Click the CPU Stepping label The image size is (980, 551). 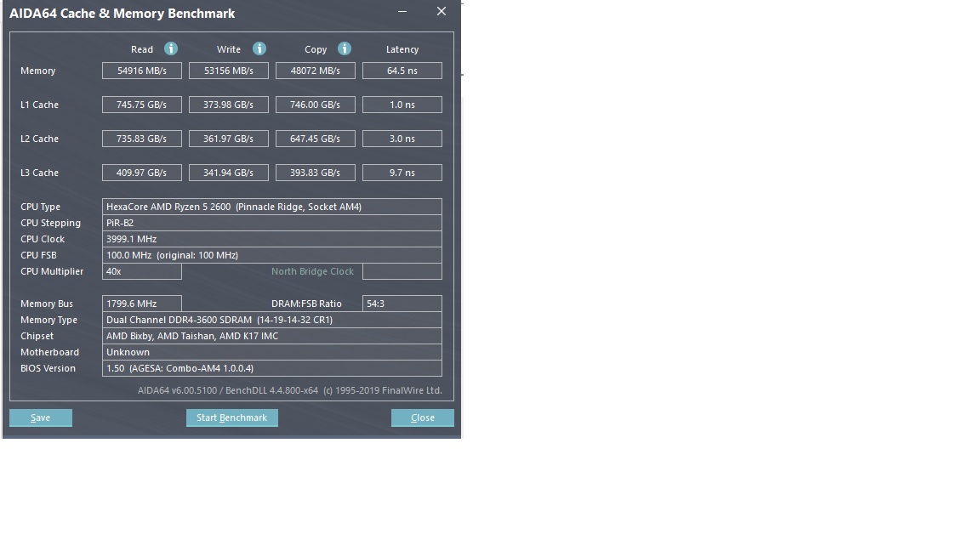[x=51, y=223]
